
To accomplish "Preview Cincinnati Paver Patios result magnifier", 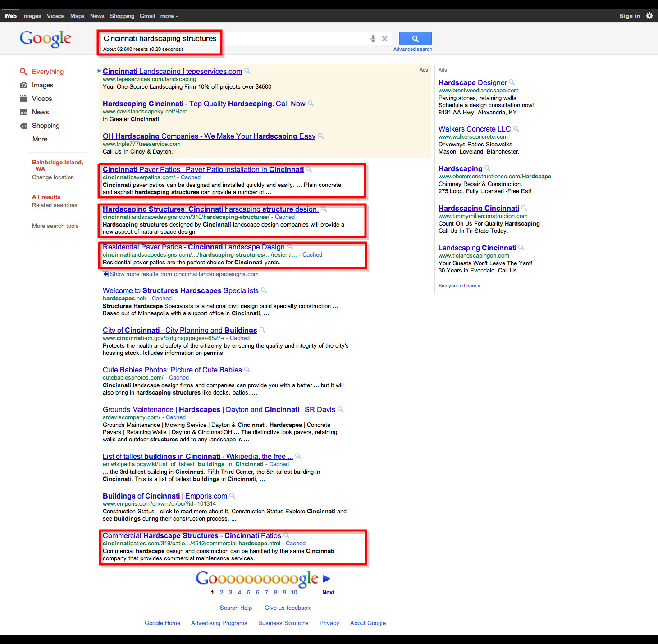I will (309, 169).
